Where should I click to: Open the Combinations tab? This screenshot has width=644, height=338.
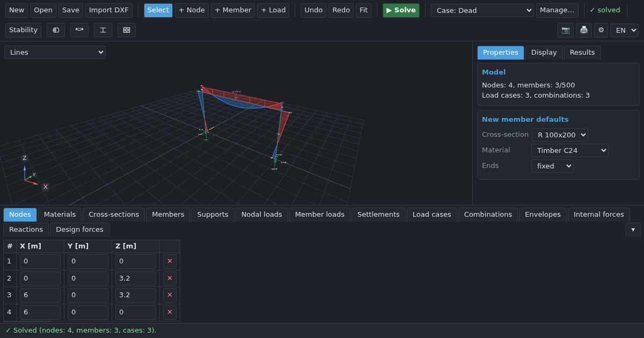pos(488,215)
